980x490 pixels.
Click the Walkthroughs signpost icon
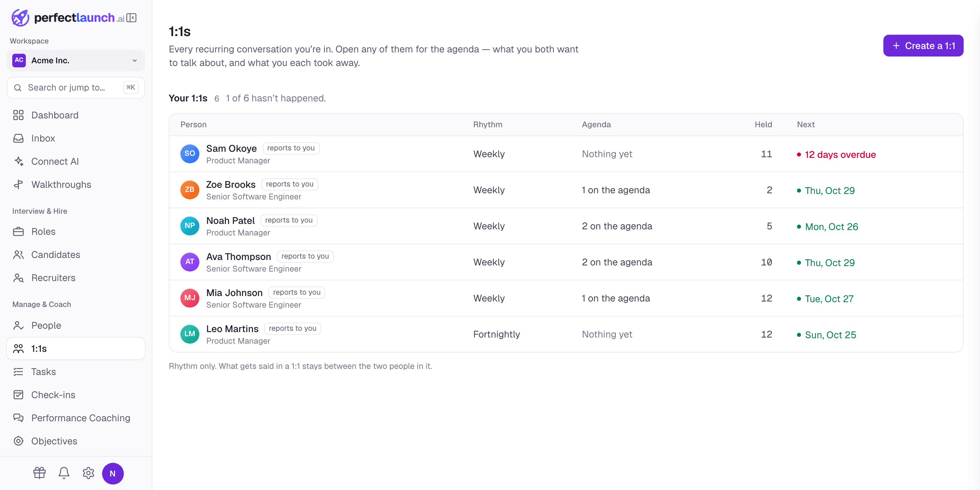coord(18,184)
